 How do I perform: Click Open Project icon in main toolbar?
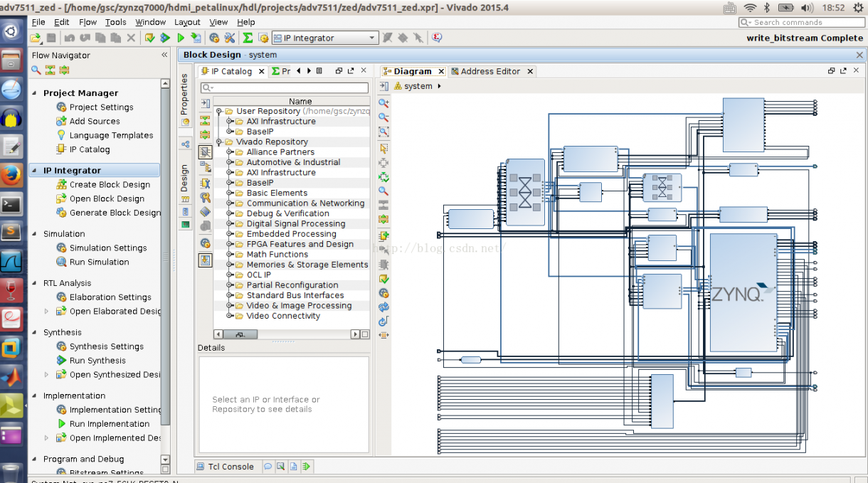coord(36,38)
